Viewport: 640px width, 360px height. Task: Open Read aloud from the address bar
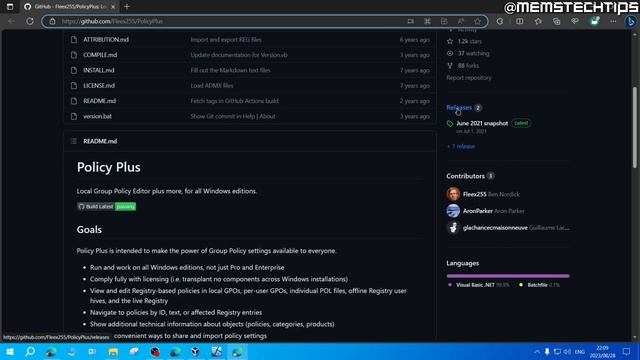(461, 21)
